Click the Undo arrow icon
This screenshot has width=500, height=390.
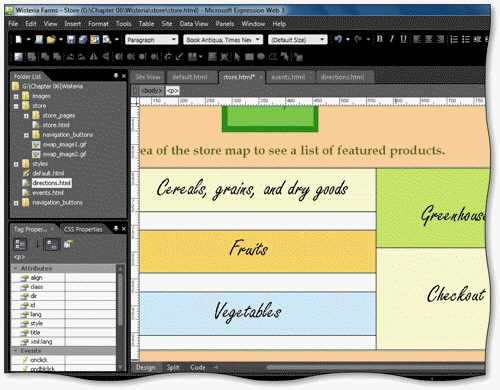pyautogui.click(x=338, y=39)
